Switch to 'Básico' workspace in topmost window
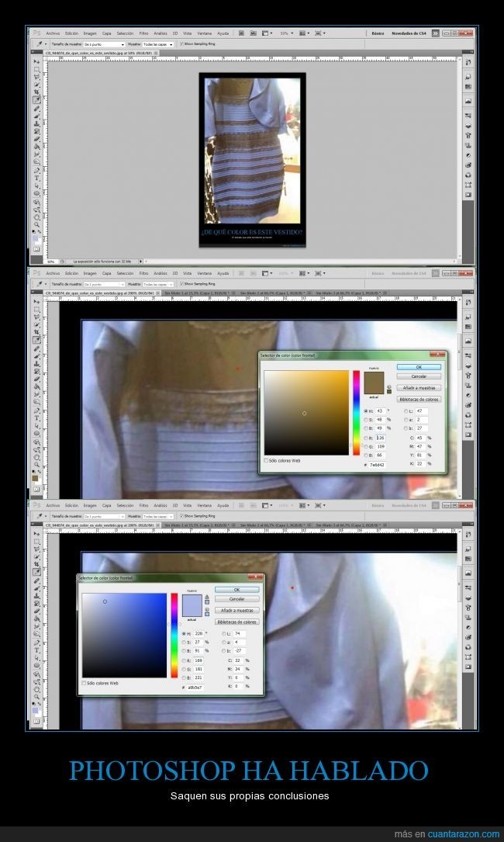The width and height of the screenshot is (504, 842). point(378,33)
